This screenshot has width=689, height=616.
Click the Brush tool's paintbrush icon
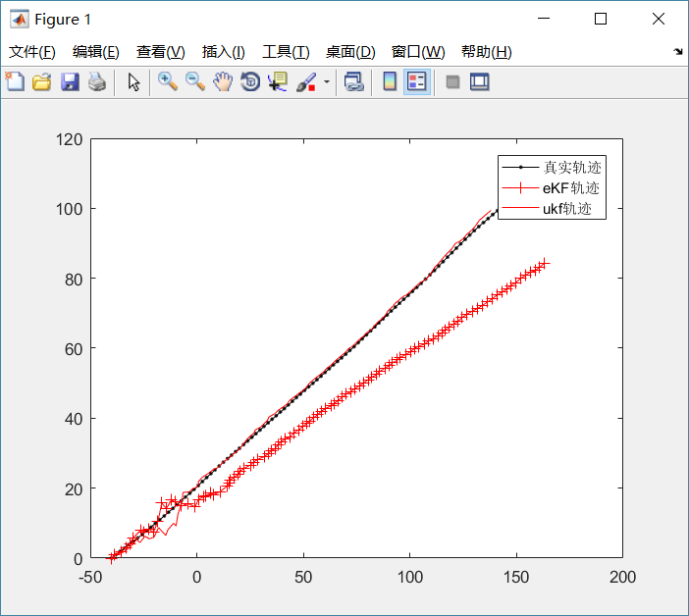pyautogui.click(x=305, y=82)
